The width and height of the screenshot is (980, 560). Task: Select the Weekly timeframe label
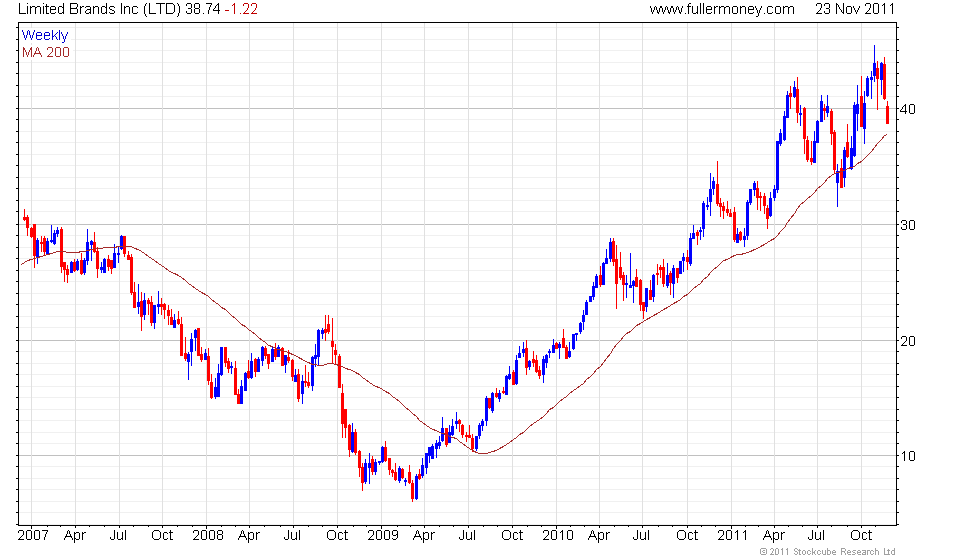(44, 36)
